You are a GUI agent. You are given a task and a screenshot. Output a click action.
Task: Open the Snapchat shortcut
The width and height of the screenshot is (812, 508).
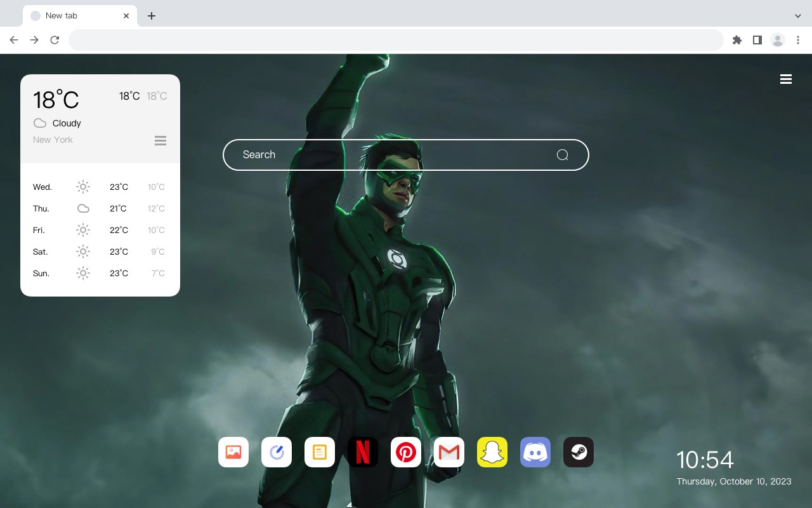[x=492, y=452]
